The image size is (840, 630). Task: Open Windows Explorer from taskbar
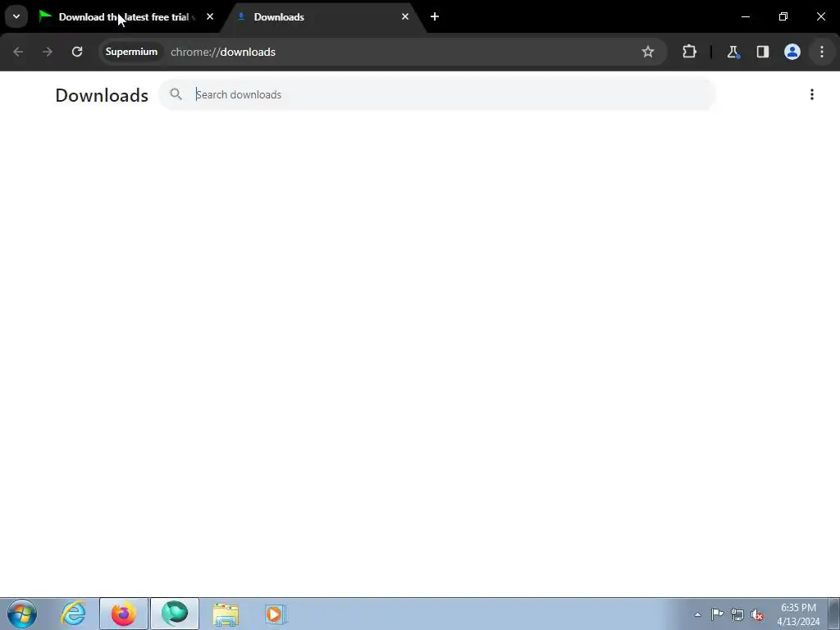226,614
